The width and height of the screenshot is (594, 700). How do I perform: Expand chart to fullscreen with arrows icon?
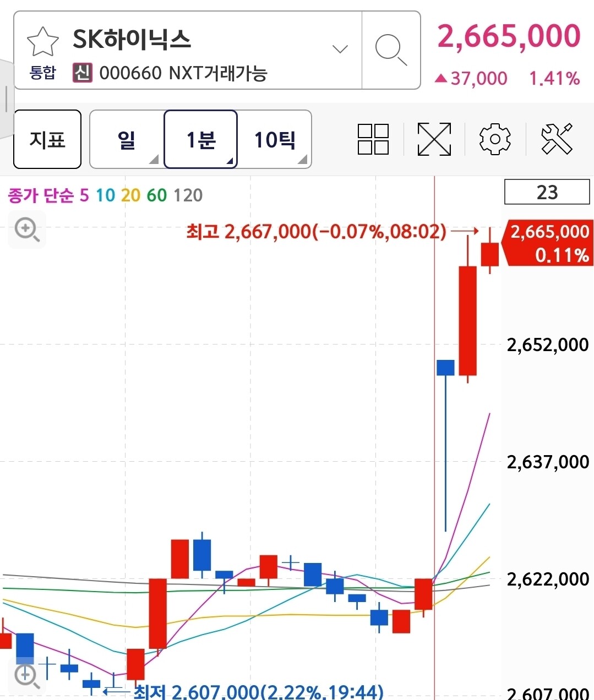pos(434,139)
